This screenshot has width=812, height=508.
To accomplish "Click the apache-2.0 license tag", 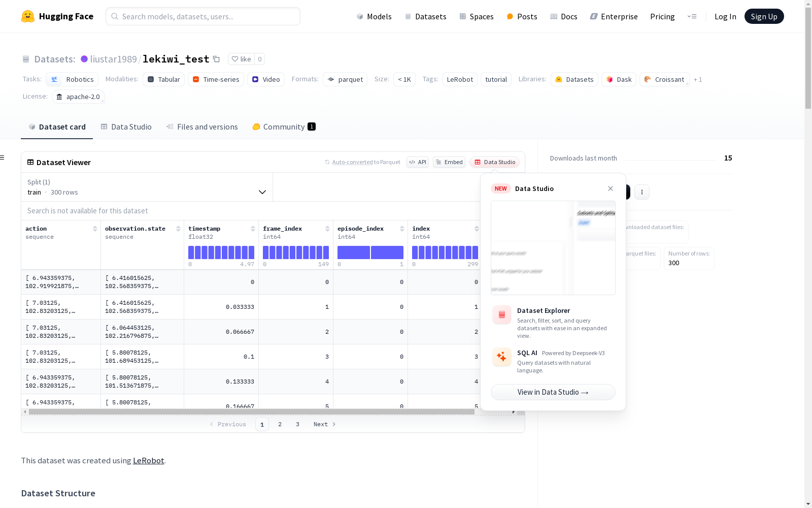I will coord(78,97).
